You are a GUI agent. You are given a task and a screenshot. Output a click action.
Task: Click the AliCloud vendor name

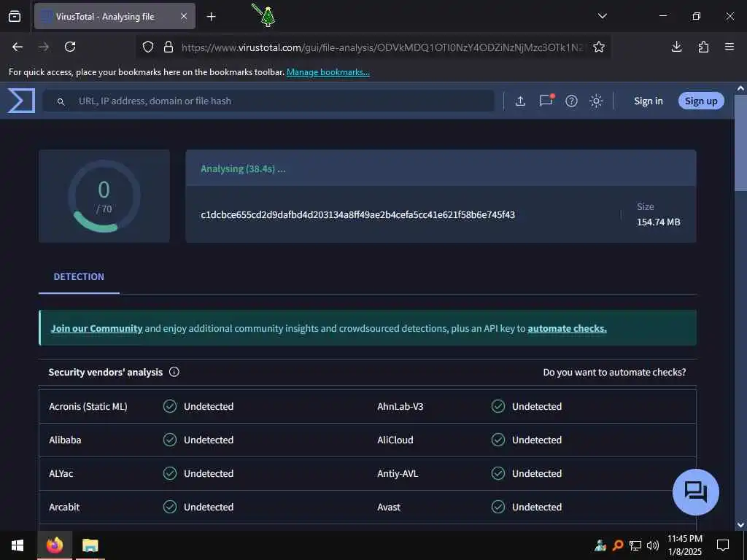(395, 440)
